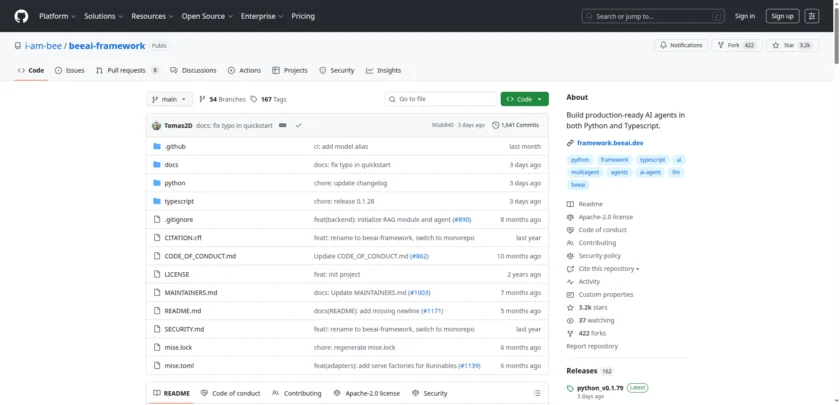
Task: Switch to the Insights tab
Action: click(384, 70)
